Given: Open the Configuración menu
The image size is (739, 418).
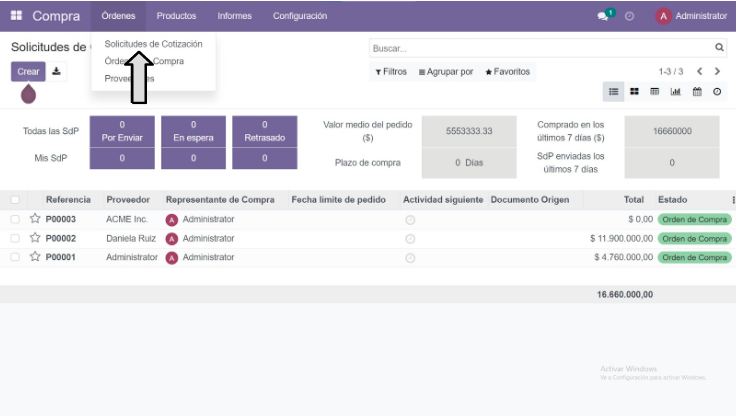Looking at the screenshot, I should pyautogui.click(x=300, y=16).
